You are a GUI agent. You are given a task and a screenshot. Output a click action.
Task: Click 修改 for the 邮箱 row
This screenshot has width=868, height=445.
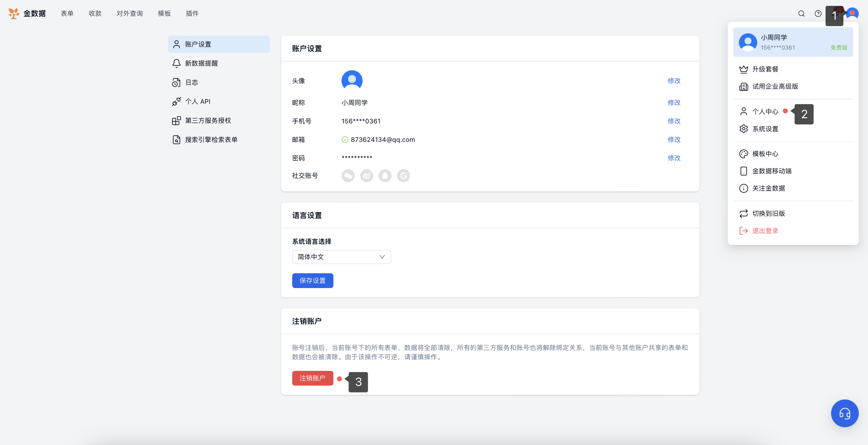pos(674,140)
